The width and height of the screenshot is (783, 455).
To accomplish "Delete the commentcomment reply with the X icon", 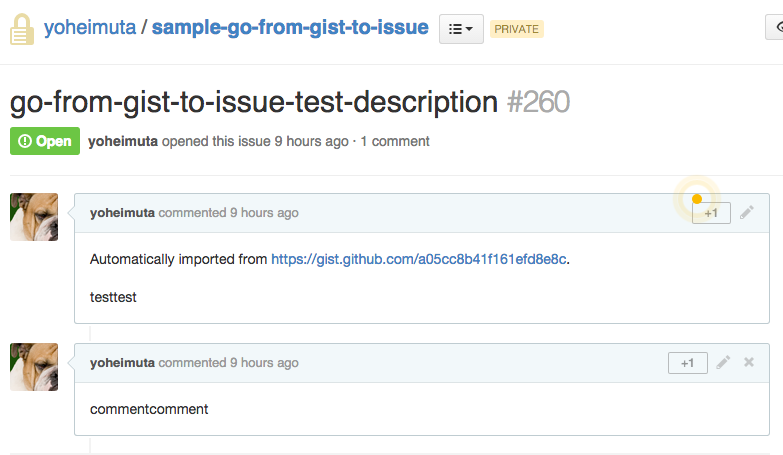I will tap(749, 363).
